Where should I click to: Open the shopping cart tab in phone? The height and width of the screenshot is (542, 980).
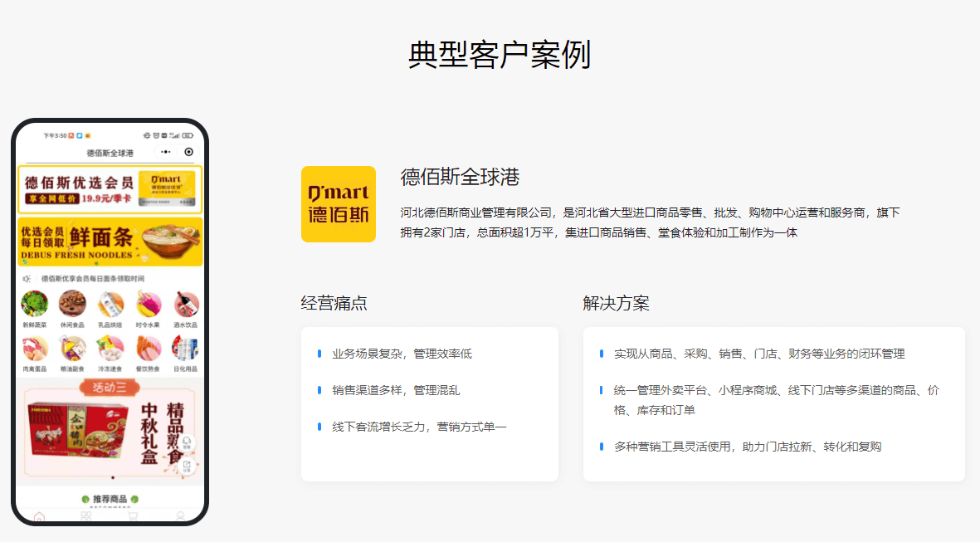133,515
